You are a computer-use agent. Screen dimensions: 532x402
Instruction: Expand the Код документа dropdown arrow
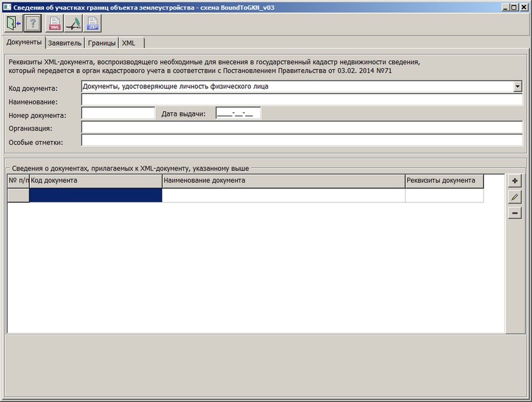point(517,87)
